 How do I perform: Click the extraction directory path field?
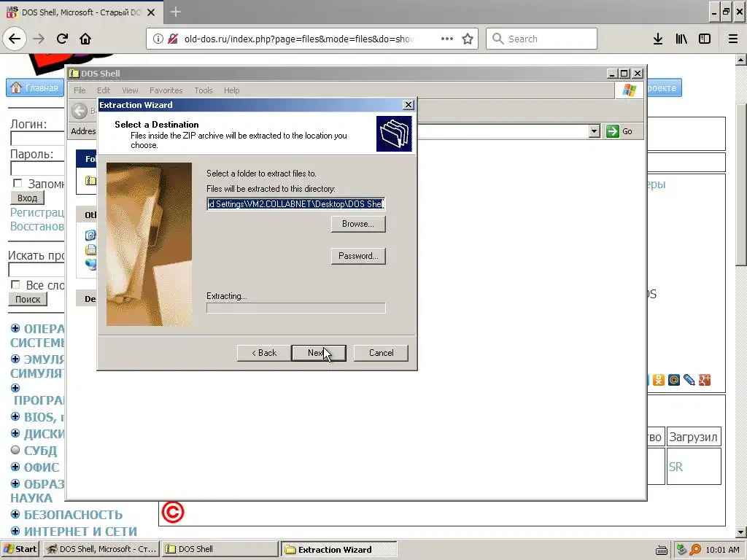coord(296,204)
